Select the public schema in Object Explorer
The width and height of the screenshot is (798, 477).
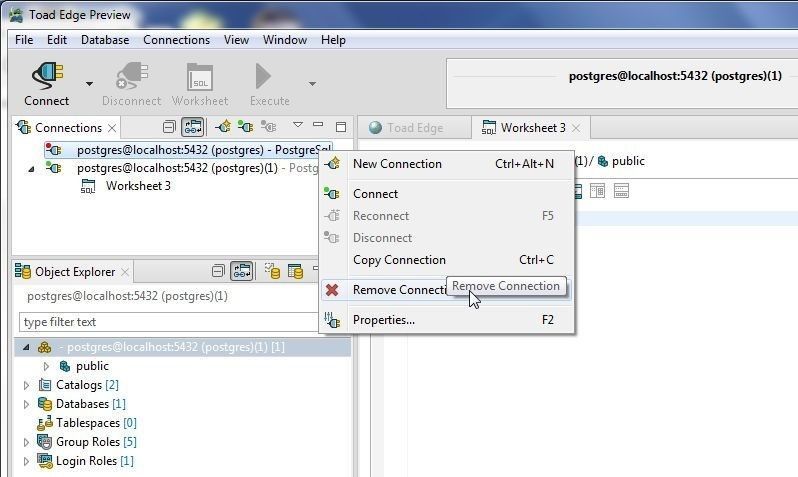pos(92,366)
